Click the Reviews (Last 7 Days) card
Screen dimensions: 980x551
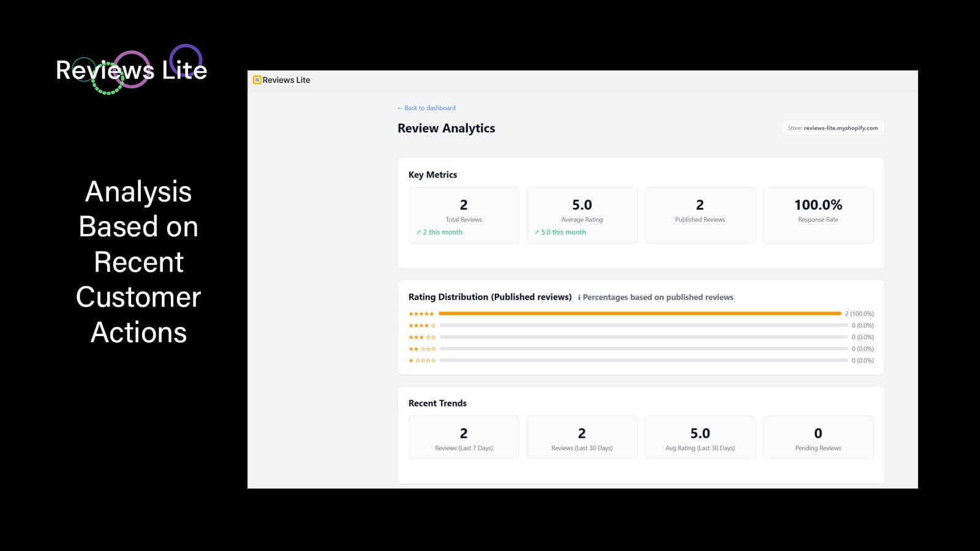[464, 437]
